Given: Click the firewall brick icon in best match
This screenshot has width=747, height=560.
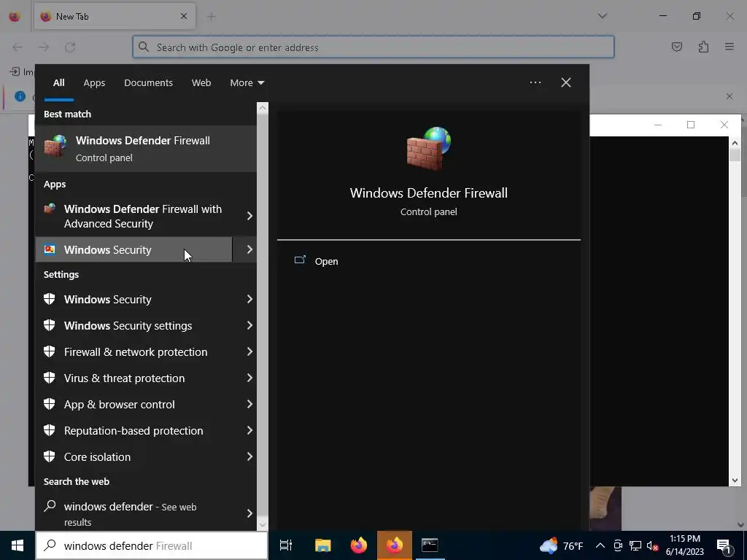Looking at the screenshot, I should (x=55, y=146).
